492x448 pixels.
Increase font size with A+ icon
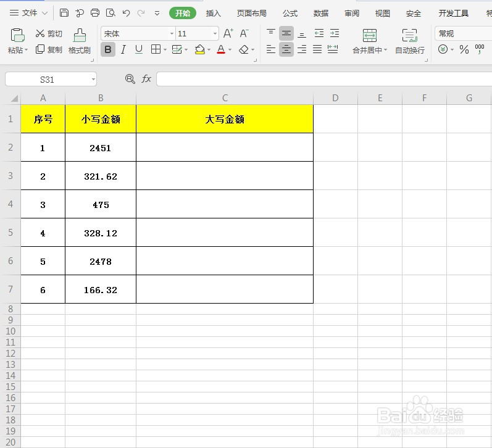coord(228,33)
